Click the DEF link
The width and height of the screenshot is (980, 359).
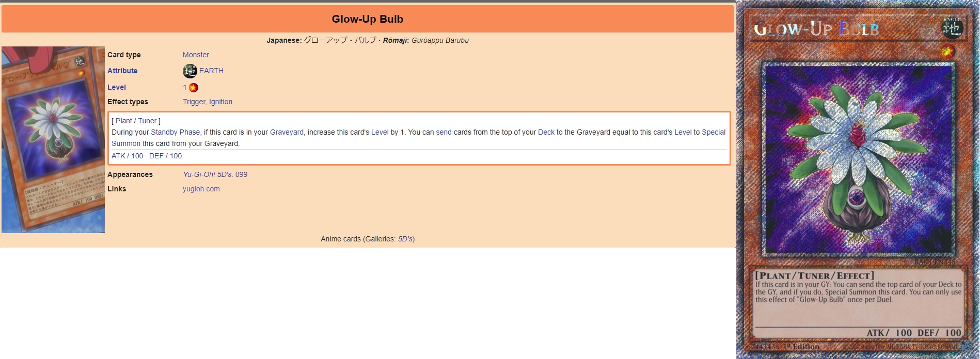(x=156, y=156)
